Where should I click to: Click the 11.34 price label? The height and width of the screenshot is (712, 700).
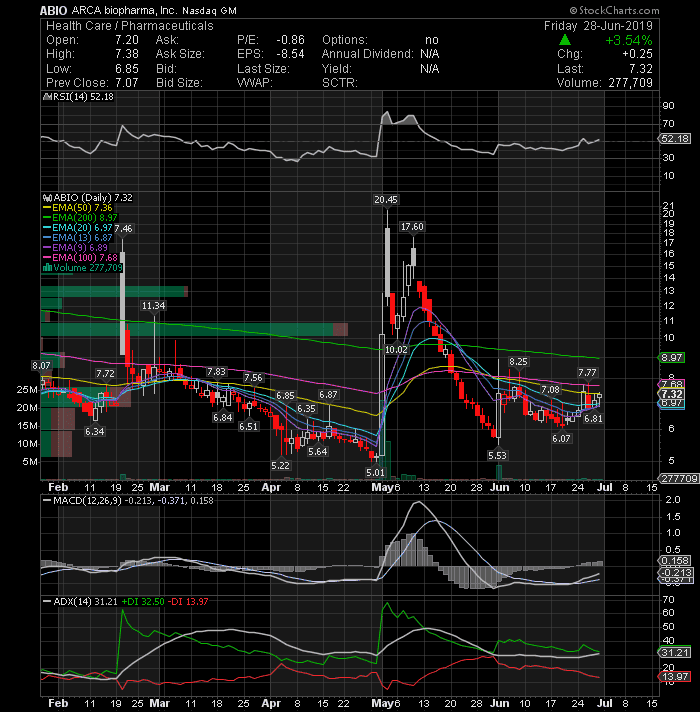tap(153, 306)
